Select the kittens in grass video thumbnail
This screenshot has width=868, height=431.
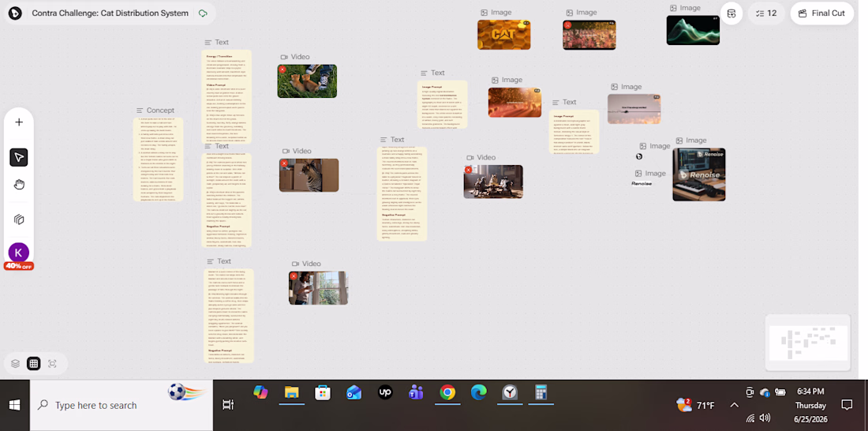point(307,81)
